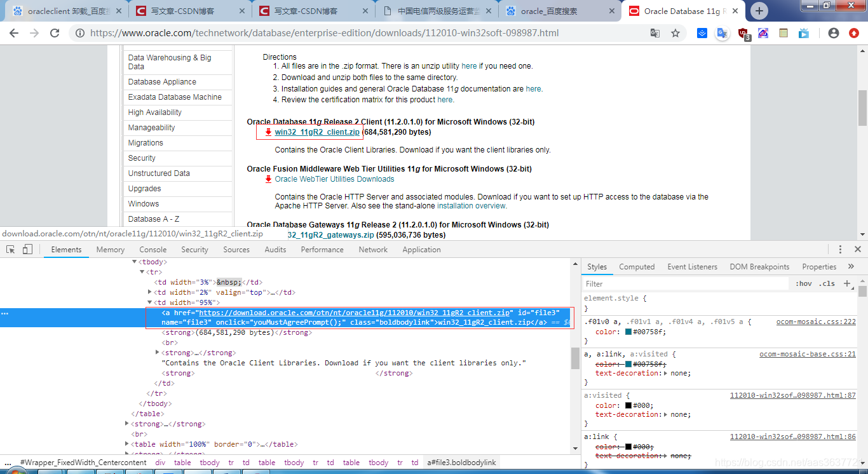Expand text-decoration in a, a:link rule
The image size is (868, 474).
click(665, 373)
